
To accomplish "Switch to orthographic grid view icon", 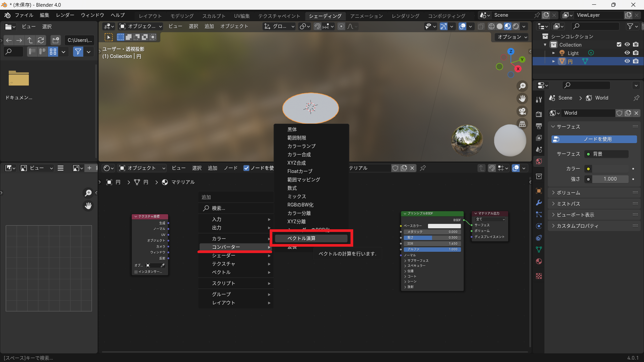I will tap(522, 124).
